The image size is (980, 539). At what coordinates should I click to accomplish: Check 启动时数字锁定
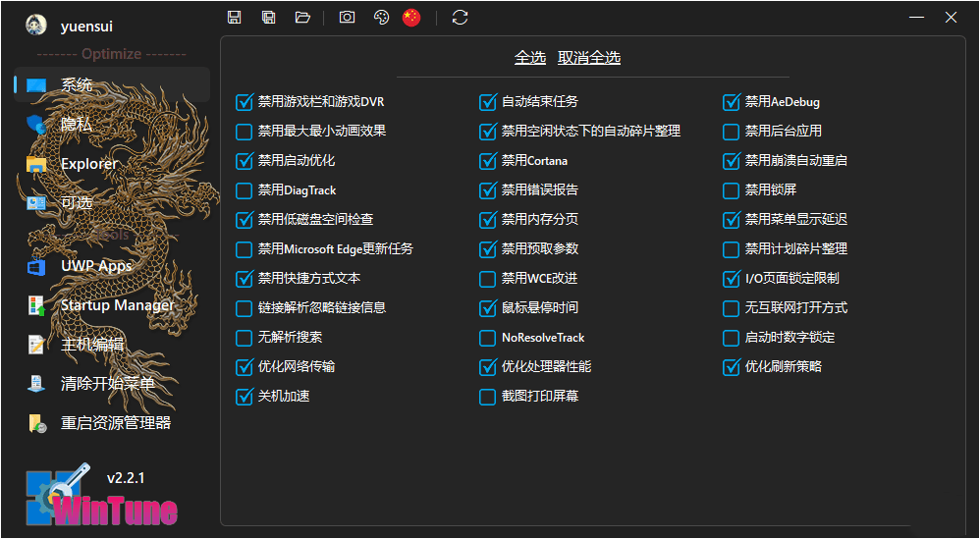[x=731, y=338]
